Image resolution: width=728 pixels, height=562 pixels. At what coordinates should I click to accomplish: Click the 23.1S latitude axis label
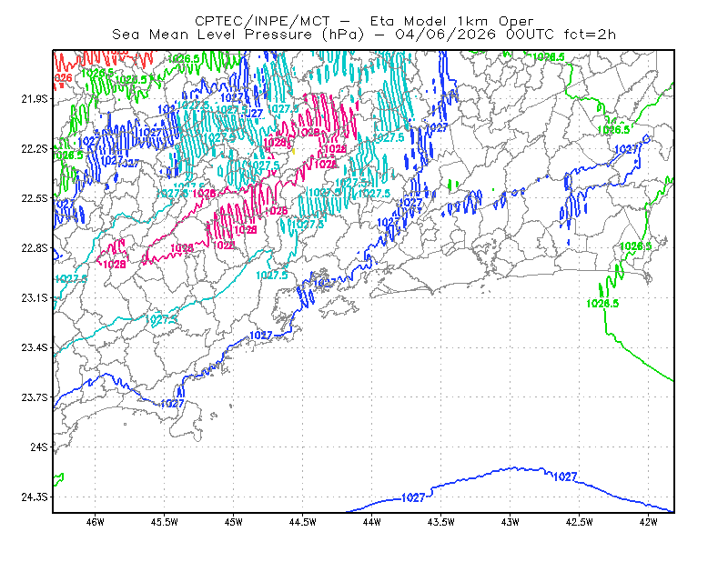[35, 298]
